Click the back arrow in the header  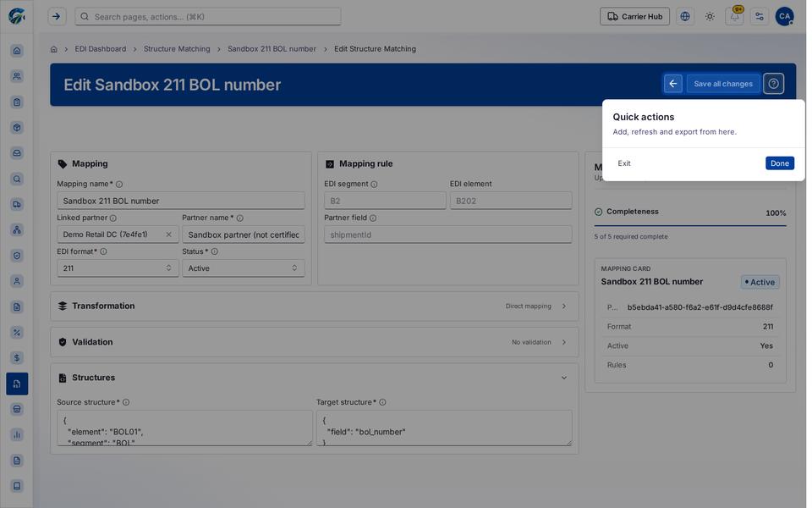(x=673, y=84)
